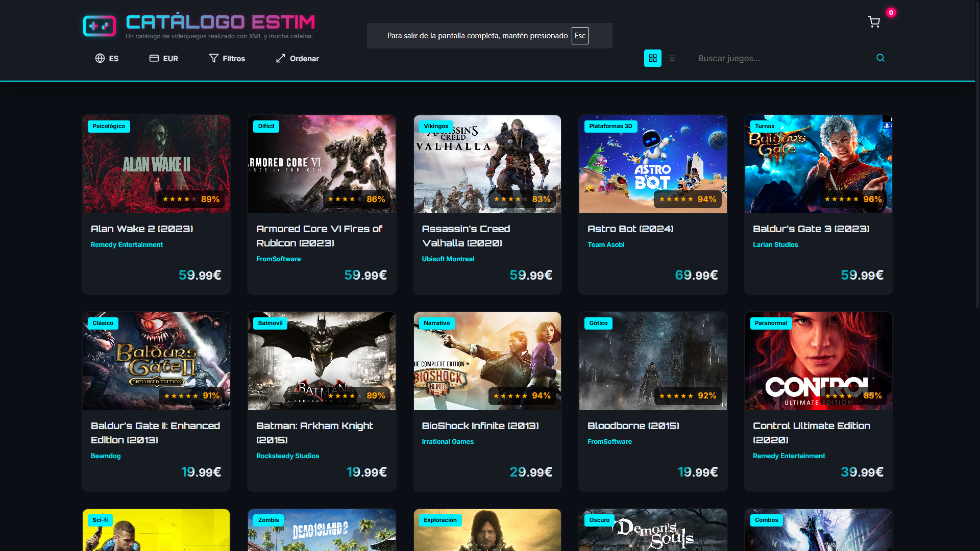Image resolution: width=980 pixels, height=551 pixels.
Task: Click the search magnifier icon
Action: click(x=880, y=58)
